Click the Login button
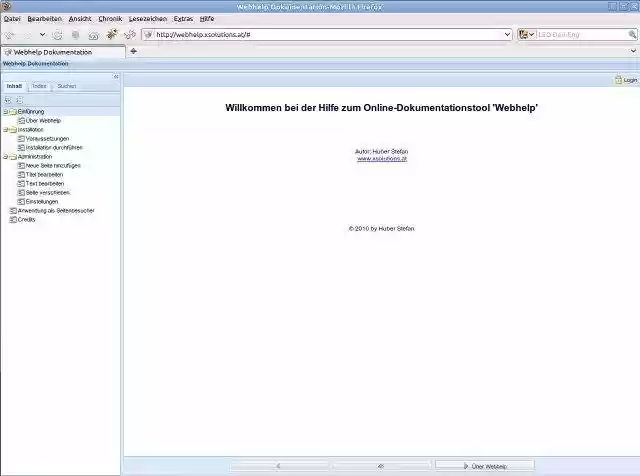Viewport: 640px width, 476px height. click(x=626, y=80)
